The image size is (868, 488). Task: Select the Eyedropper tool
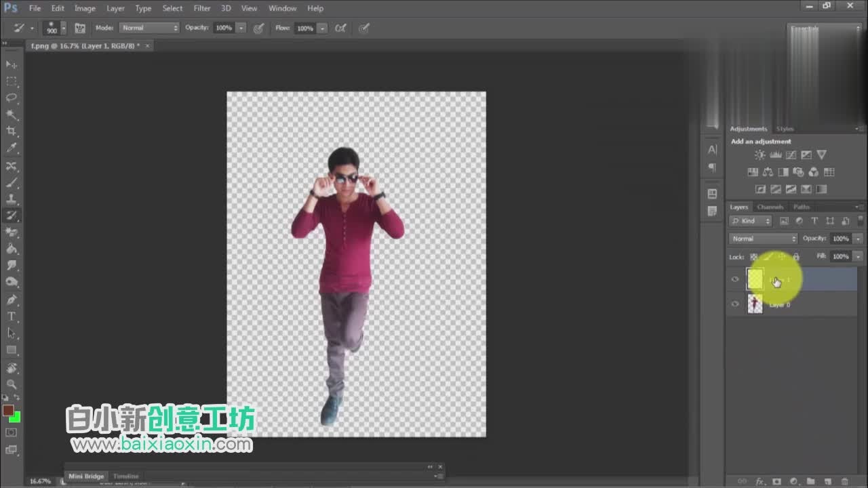coord(12,148)
